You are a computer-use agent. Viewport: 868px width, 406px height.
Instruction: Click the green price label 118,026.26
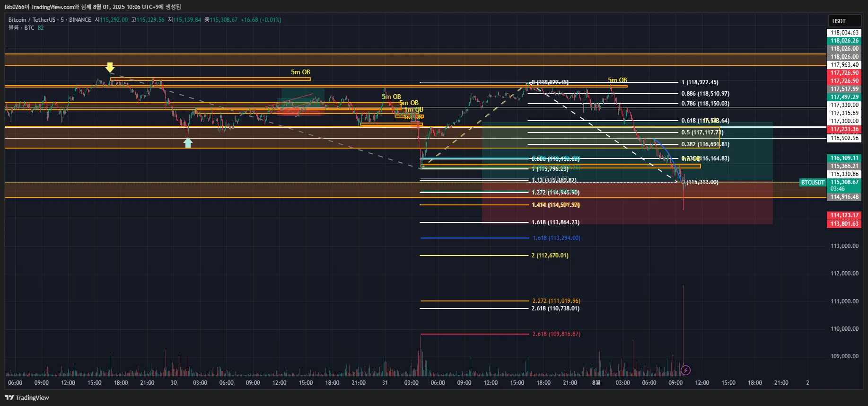click(x=844, y=41)
